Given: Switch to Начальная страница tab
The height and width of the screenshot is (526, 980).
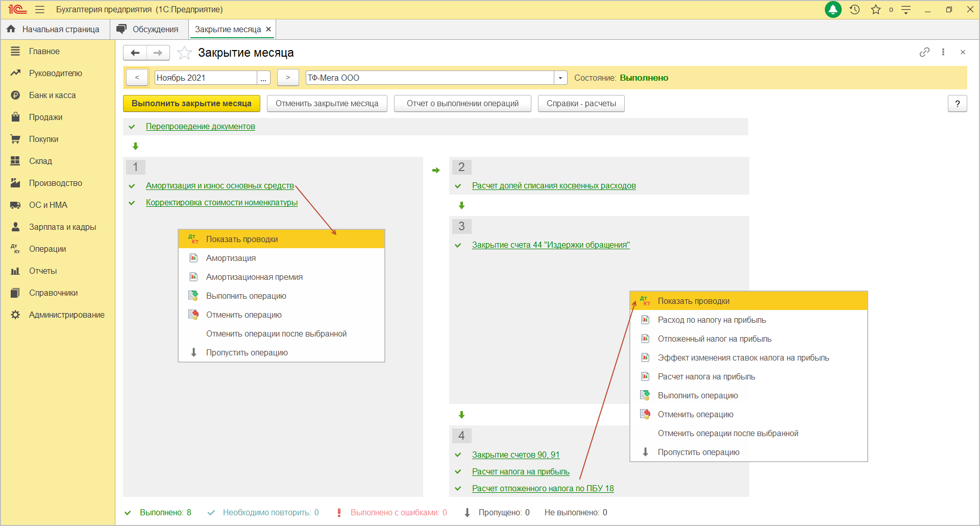Looking at the screenshot, I should pyautogui.click(x=55, y=29).
